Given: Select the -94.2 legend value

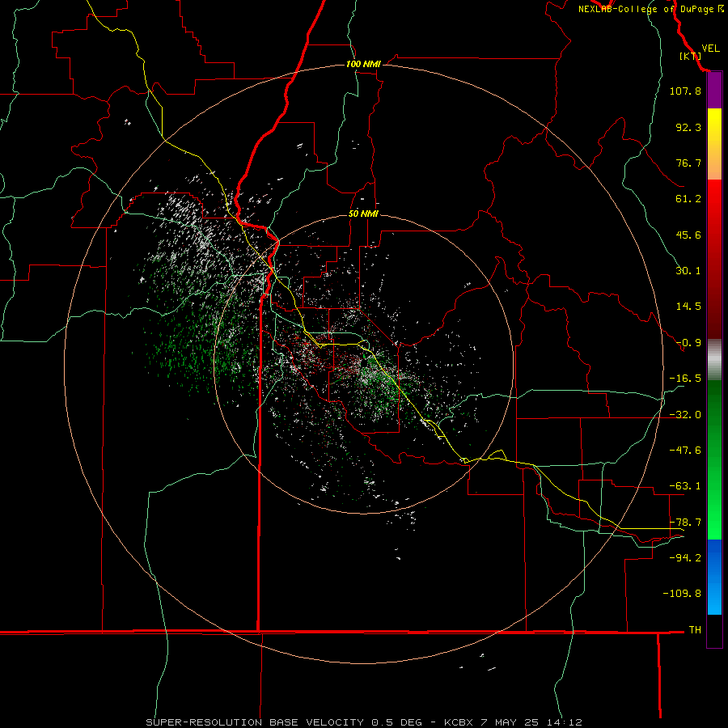Looking at the screenshot, I should click(x=685, y=558).
